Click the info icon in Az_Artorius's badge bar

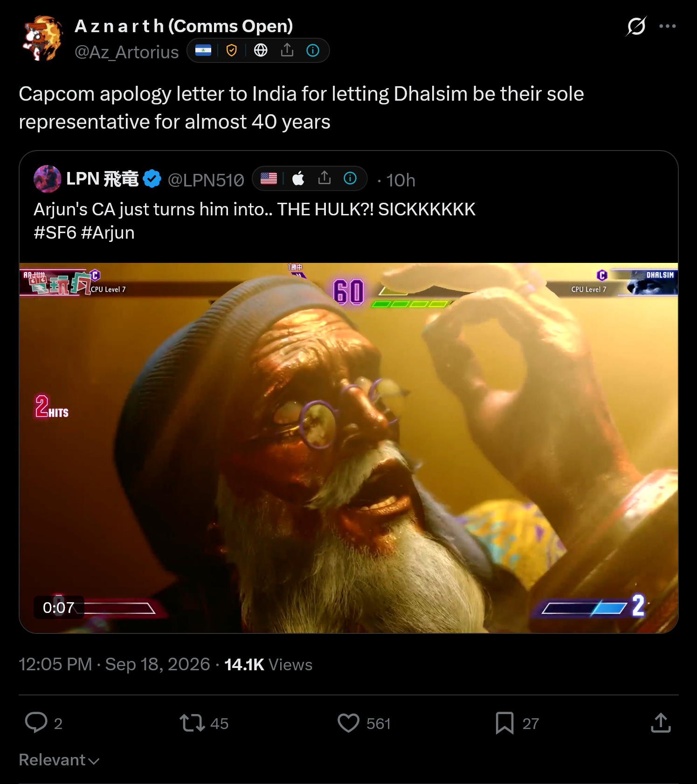pyautogui.click(x=313, y=50)
